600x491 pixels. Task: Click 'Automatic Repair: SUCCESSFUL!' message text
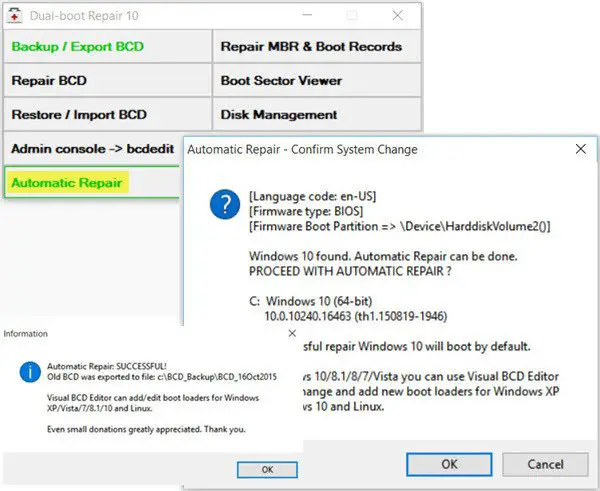(x=107, y=366)
